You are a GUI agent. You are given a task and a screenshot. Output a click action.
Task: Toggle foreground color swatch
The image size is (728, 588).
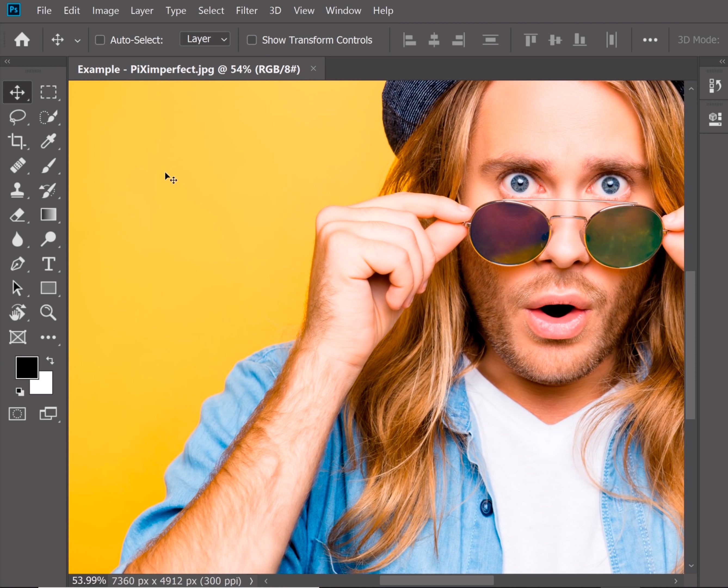(x=26, y=367)
